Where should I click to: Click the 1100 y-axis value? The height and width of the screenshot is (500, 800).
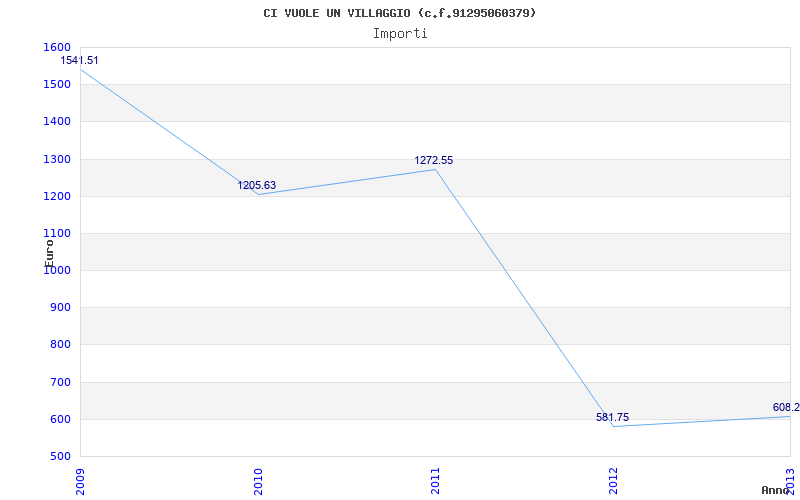pyautogui.click(x=58, y=233)
